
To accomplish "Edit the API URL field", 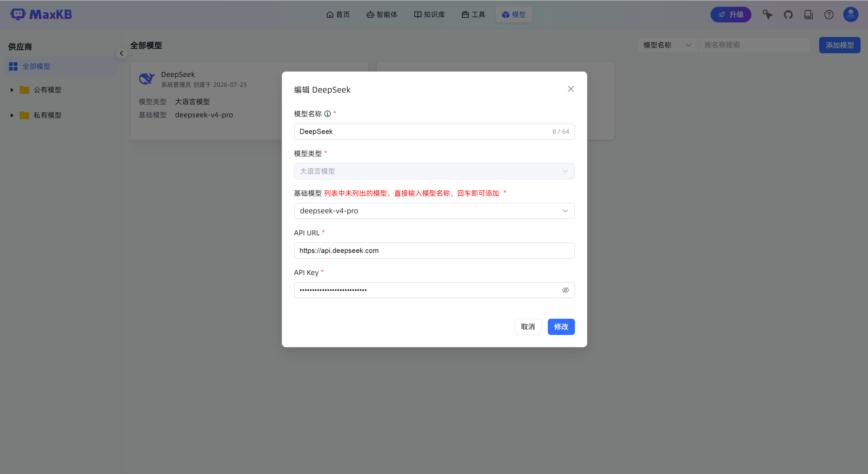I will pyautogui.click(x=434, y=251).
